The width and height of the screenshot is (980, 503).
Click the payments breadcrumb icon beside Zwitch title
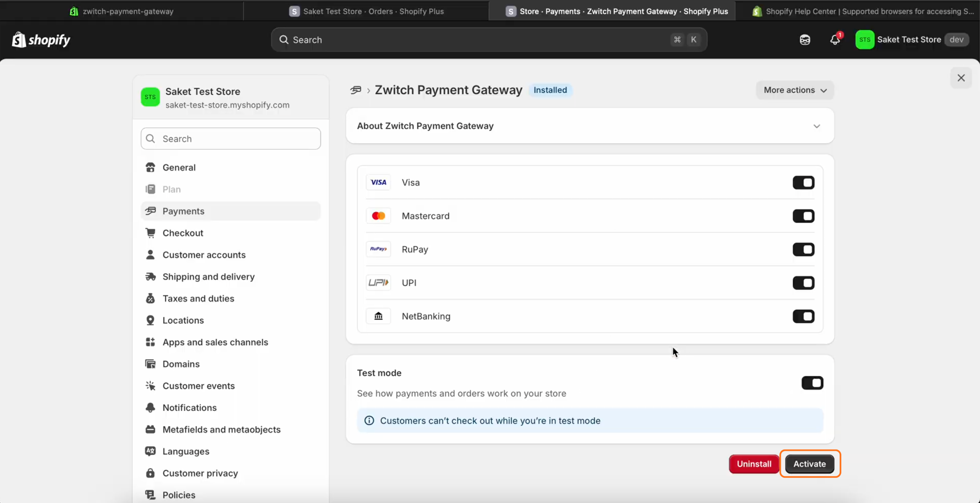click(x=356, y=90)
